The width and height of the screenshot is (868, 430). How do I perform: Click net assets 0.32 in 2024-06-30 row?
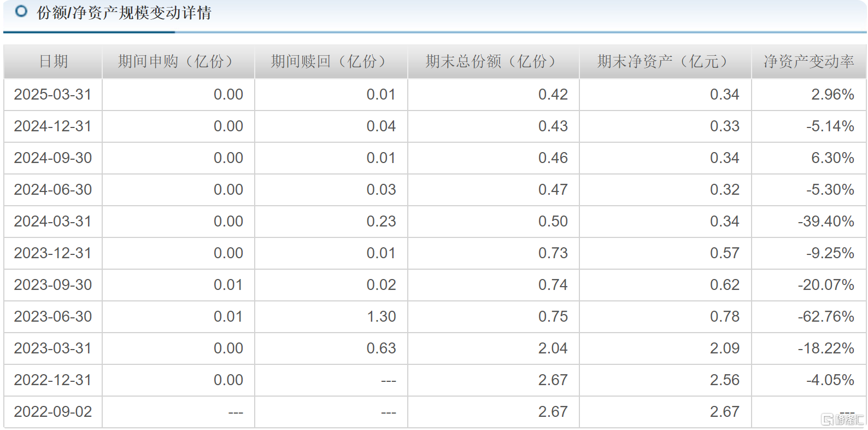[725, 190]
